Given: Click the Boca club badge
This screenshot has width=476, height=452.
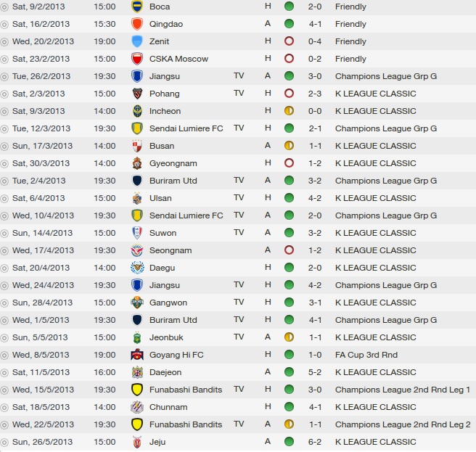Looking at the screenshot, I should point(136,7).
